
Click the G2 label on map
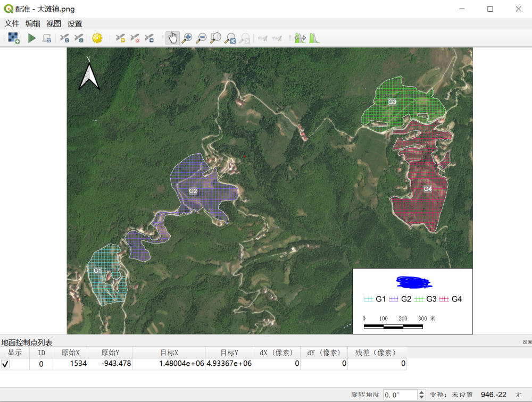pyautogui.click(x=193, y=191)
